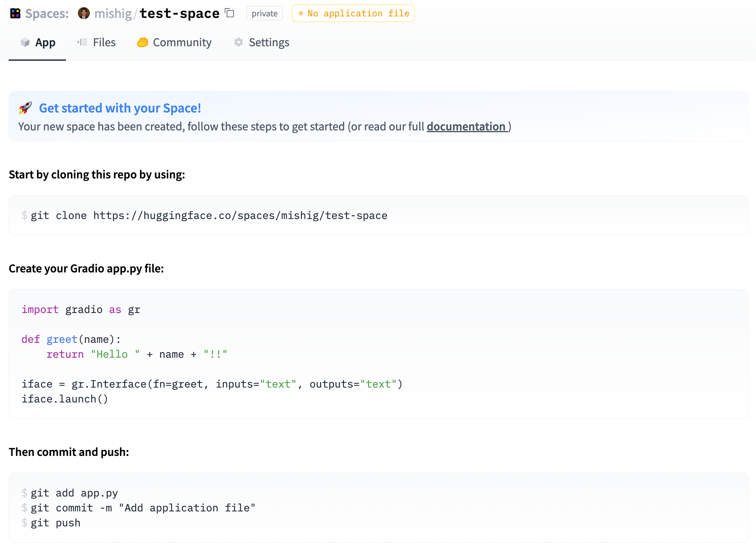Click the mishig username link
The height and width of the screenshot is (549, 756).
click(113, 13)
